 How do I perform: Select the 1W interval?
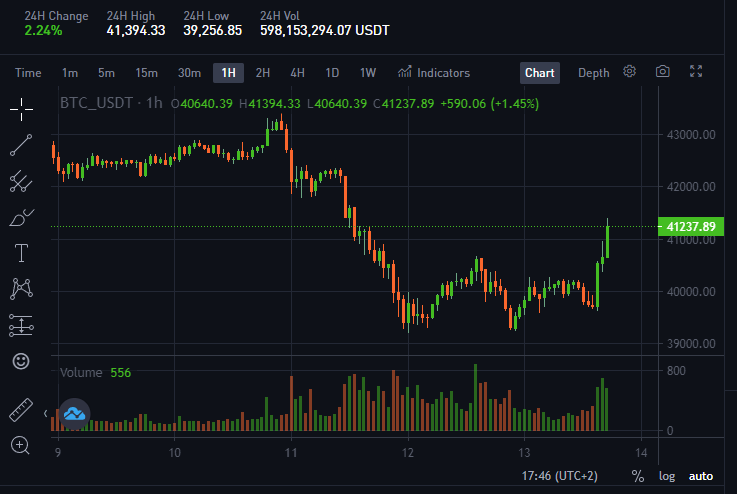[368, 73]
